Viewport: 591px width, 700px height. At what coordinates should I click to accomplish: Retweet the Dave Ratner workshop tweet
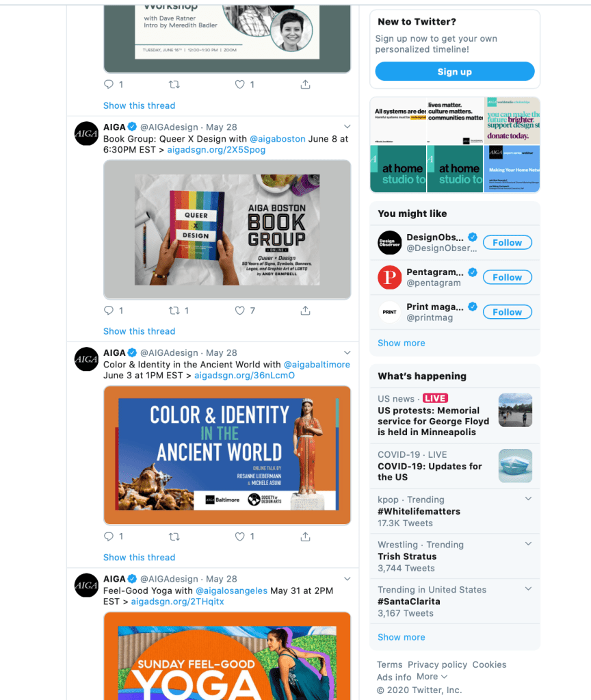[x=174, y=85]
